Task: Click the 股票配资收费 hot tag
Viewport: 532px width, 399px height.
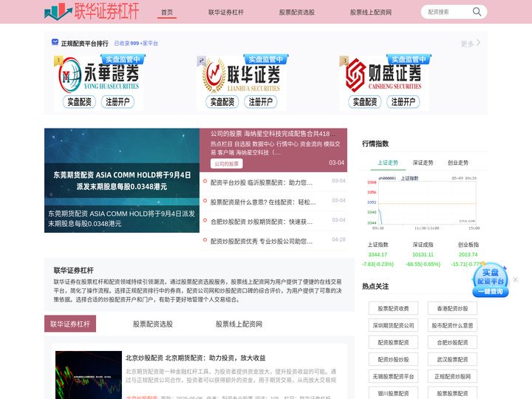Action: 393,308
